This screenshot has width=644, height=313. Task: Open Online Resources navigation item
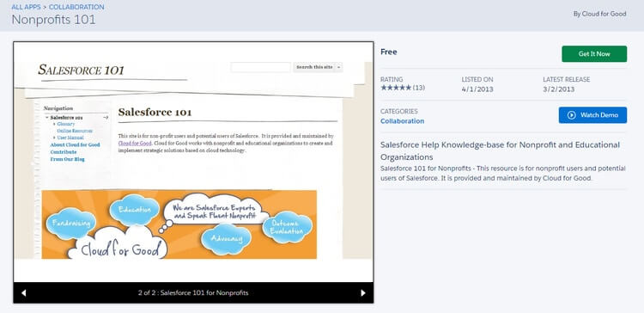(x=75, y=131)
